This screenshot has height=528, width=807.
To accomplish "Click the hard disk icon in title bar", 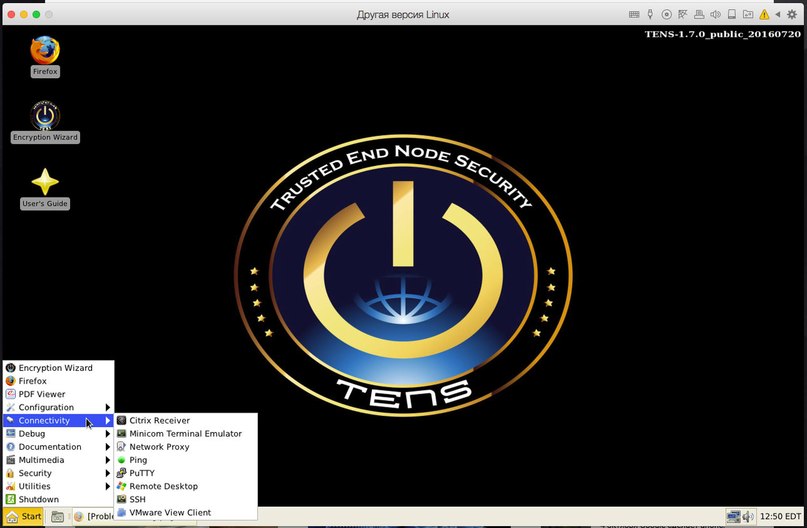I will pyautogui.click(x=732, y=14).
